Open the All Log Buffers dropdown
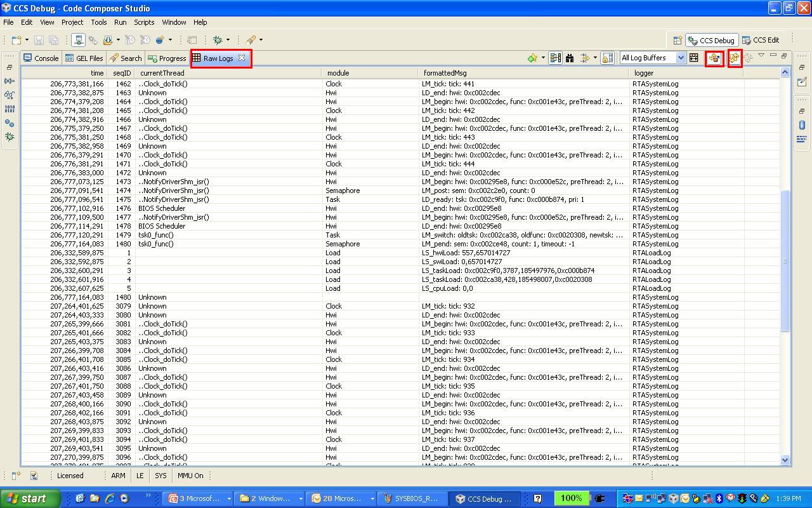 coord(681,58)
